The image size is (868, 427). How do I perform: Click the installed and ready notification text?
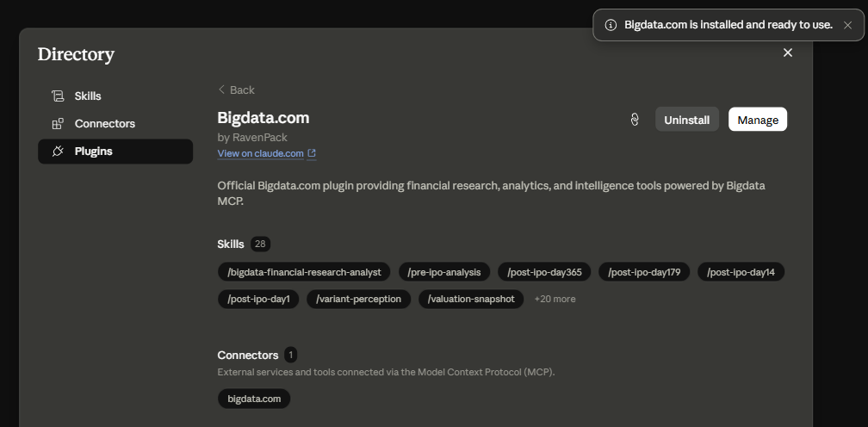(x=728, y=25)
